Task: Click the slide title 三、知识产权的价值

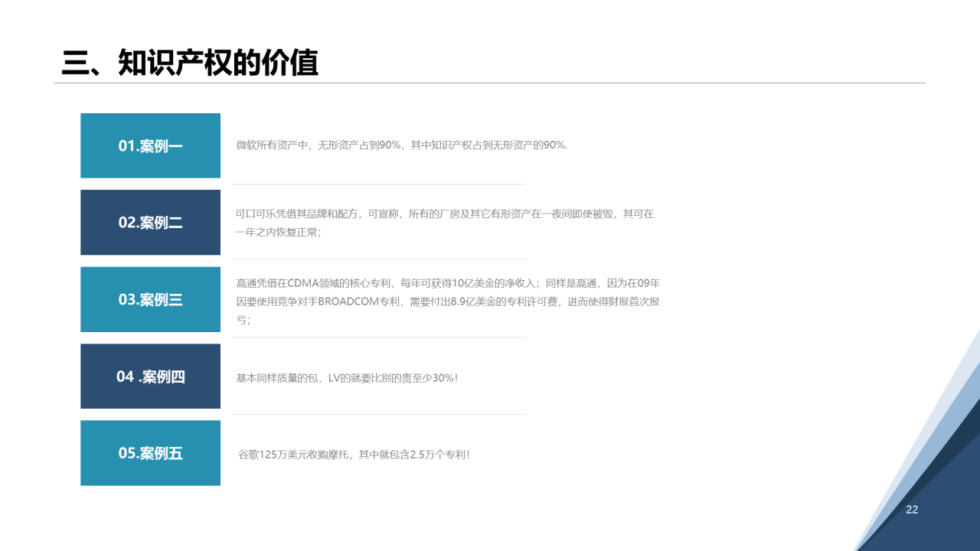Action: [x=193, y=63]
